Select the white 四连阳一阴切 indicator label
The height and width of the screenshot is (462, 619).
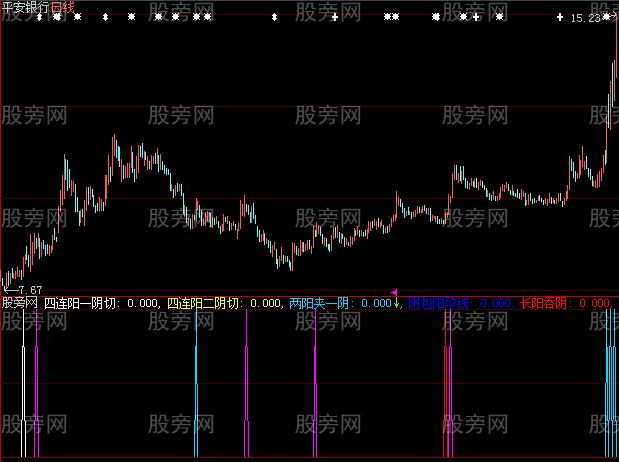80,303
